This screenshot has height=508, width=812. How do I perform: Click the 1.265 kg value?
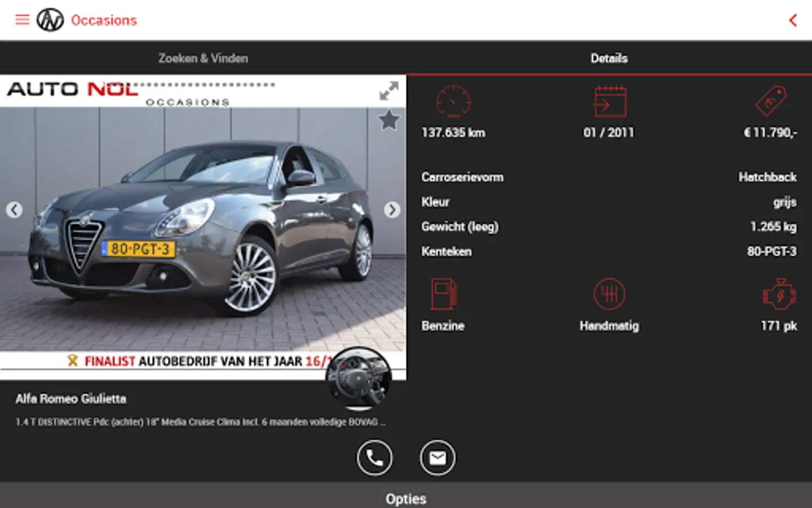773,227
